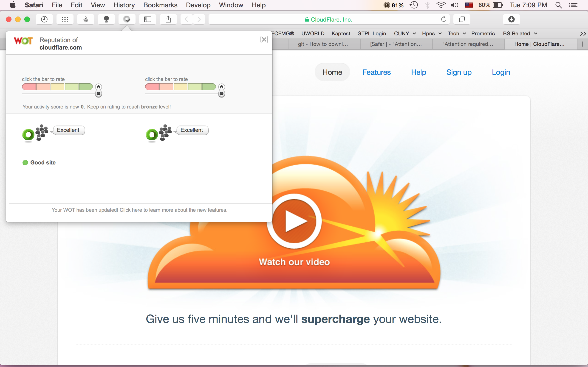Expand the Hpns bookmarks folder

tap(432, 33)
